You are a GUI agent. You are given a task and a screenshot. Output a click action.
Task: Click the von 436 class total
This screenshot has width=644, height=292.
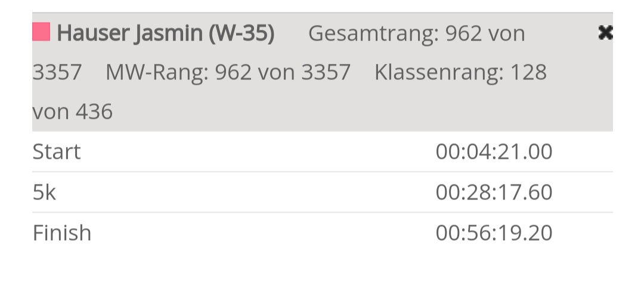(72, 112)
